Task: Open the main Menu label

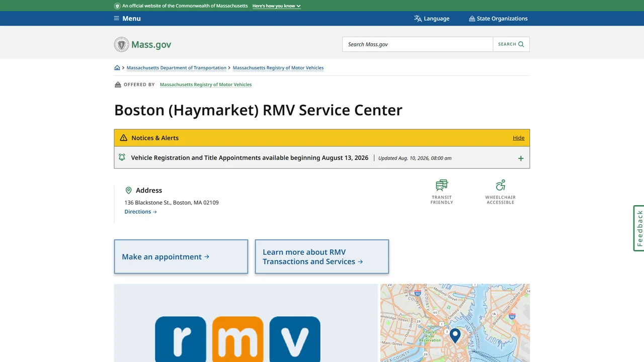Action: coord(131,19)
